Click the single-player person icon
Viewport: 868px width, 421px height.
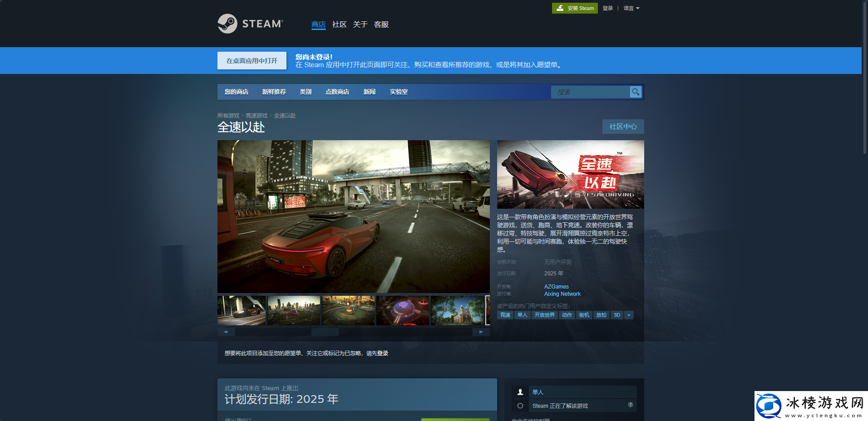coord(520,392)
